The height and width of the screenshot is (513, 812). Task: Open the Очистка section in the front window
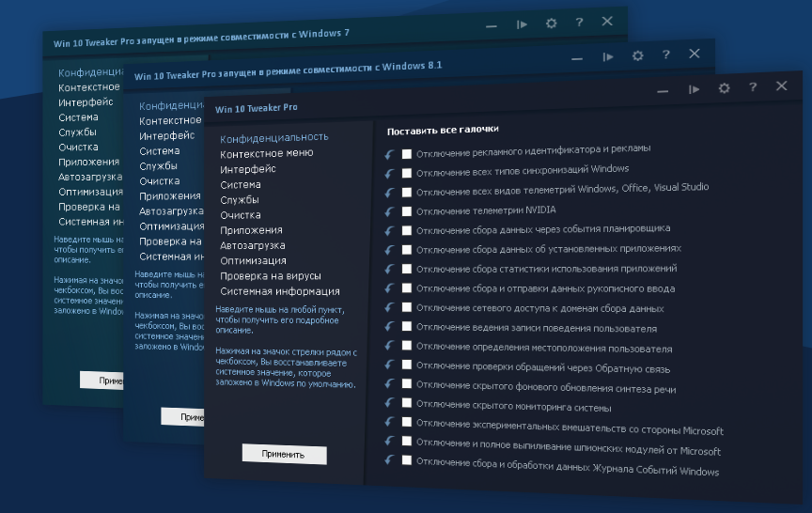(x=241, y=215)
